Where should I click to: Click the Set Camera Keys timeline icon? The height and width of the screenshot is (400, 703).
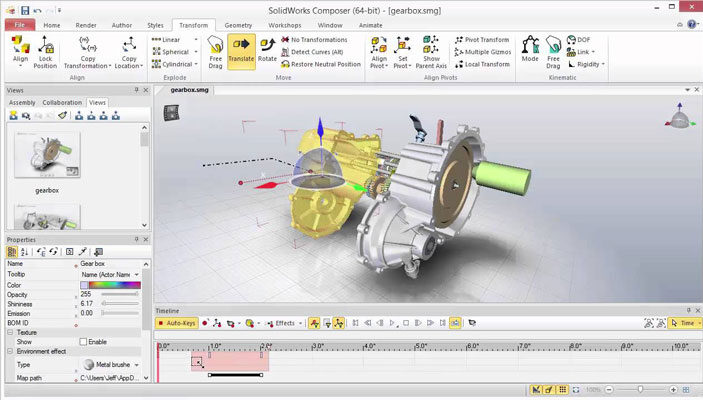tap(230, 323)
